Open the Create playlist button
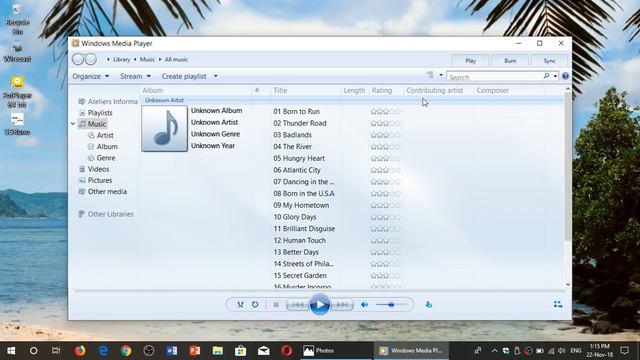Image resolution: width=640 pixels, height=360 pixels. [x=184, y=76]
